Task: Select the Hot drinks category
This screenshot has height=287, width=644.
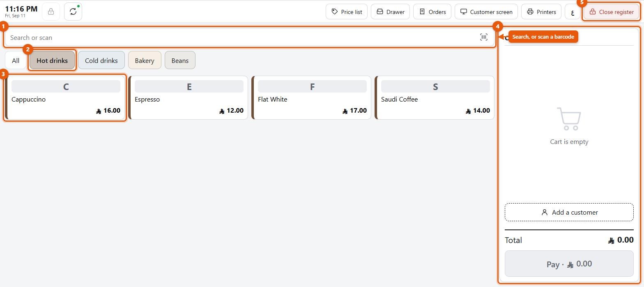Action: (52, 60)
